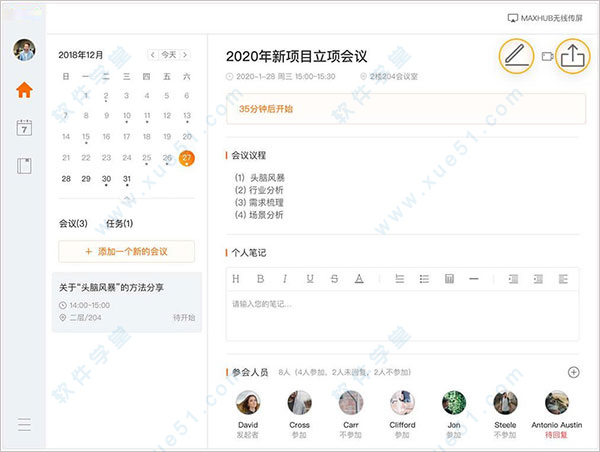Image resolution: width=600 pixels, height=452 pixels.
Task: Click the MAXHUB wireless screen cast button
Action: [x=545, y=18]
